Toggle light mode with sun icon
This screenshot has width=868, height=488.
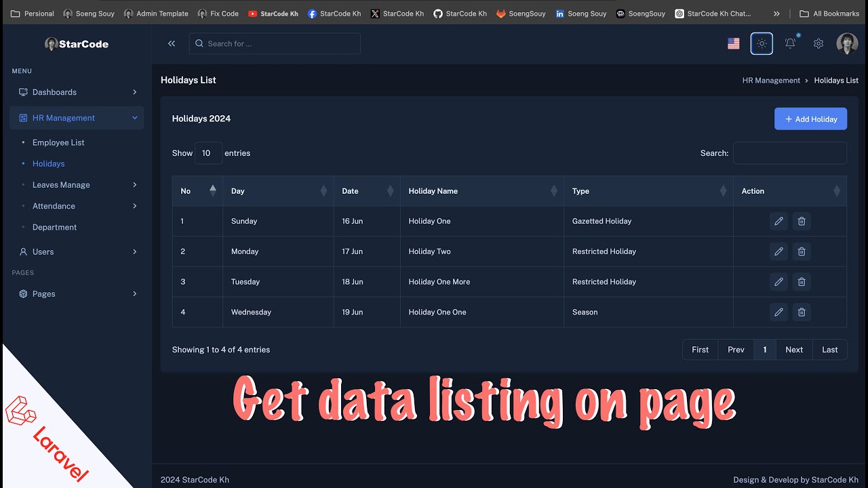pyautogui.click(x=762, y=43)
